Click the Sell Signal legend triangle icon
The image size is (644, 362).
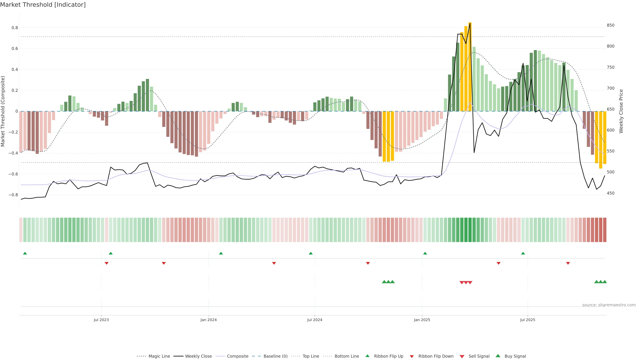point(462,356)
